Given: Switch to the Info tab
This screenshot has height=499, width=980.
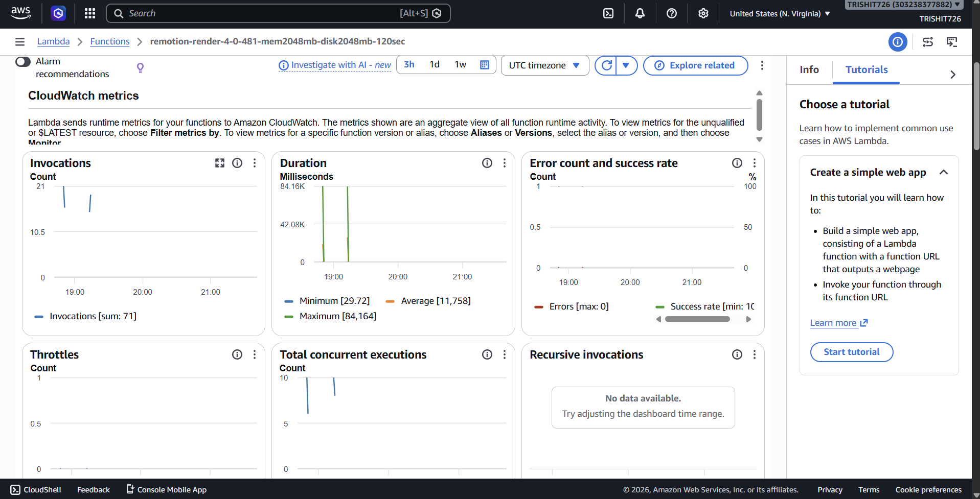Looking at the screenshot, I should 809,70.
